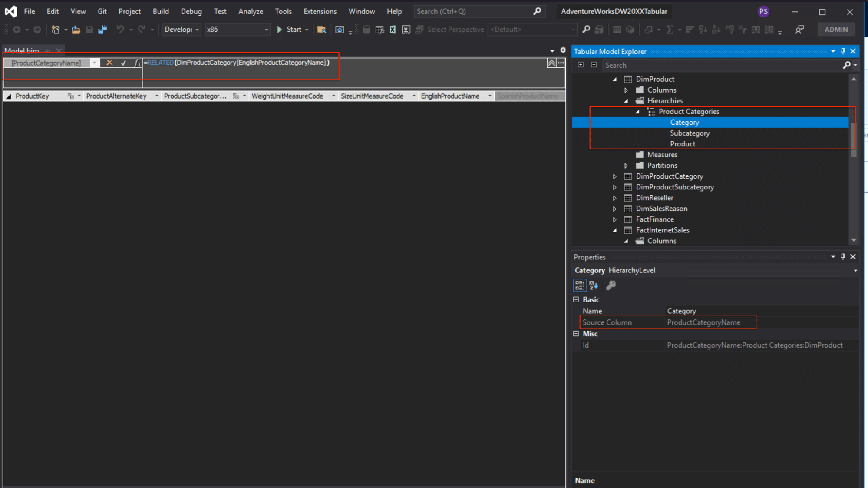Commit the formula with the checkmark icon
Screen dimensions: 868x488
coord(122,63)
